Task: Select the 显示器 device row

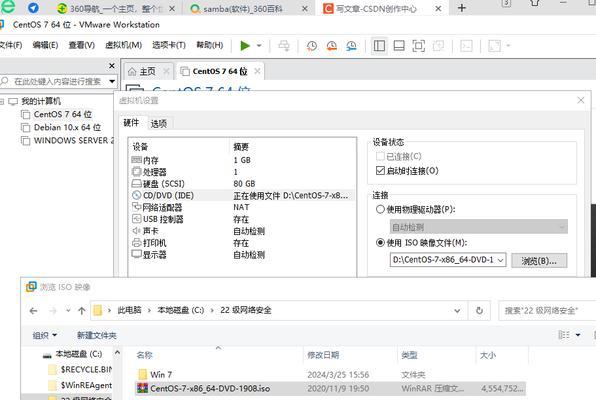Action: click(242, 254)
